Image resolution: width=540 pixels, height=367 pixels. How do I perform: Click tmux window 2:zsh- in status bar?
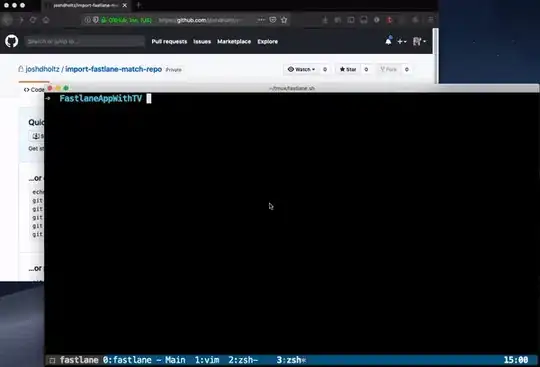point(243,360)
